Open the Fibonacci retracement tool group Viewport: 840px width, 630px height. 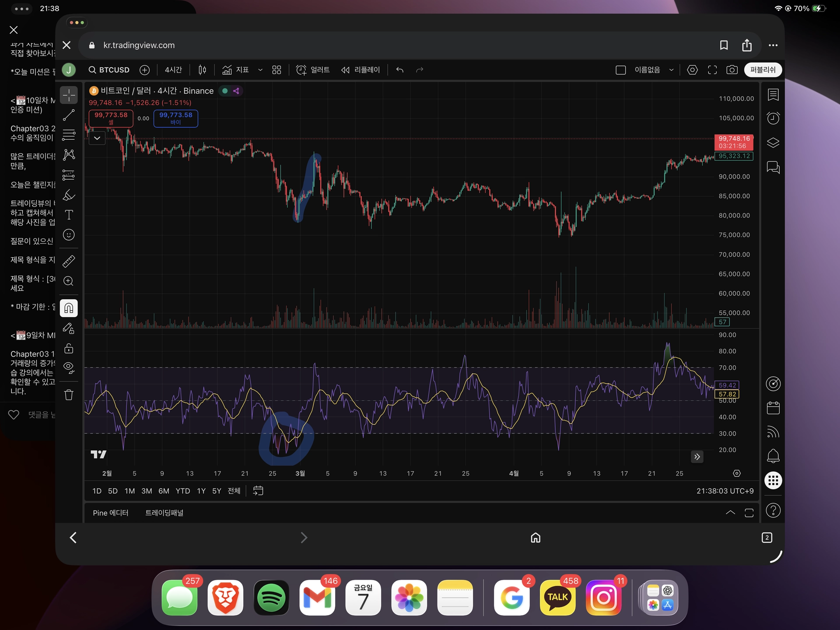click(69, 135)
